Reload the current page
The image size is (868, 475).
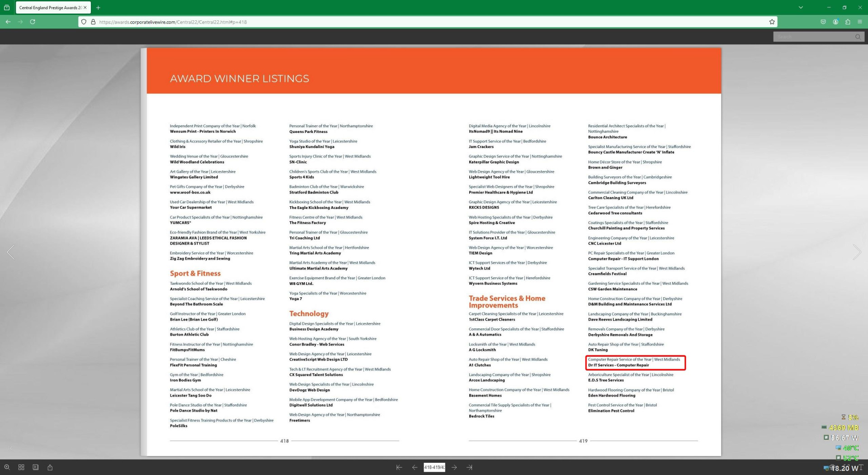click(x=33, y=22)
